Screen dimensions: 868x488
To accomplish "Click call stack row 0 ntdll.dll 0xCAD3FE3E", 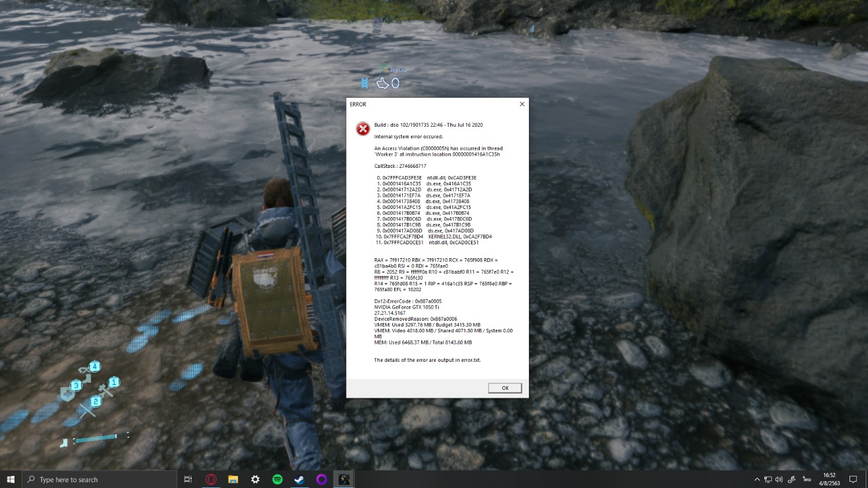I will tap(426, 178).
